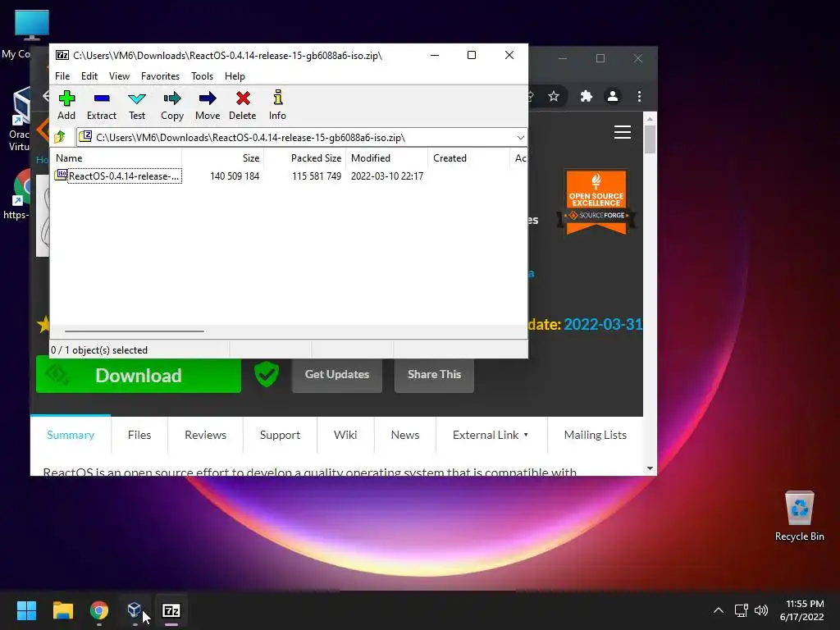
Task: Click the Get Updates button
Action: tap(337, 374)
